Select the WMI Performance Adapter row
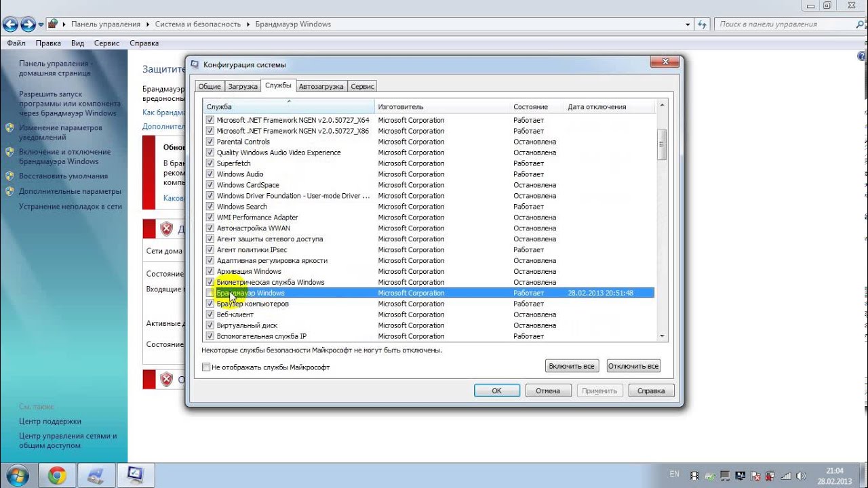The width and height of the screenshot is (868, 488). coord(429,218)
